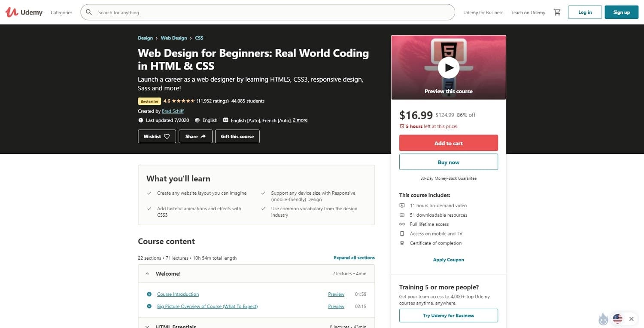Open the shopping cart
Image resolution: width=644 pixels, height=328 pixels.
click(x=557, y=12)
